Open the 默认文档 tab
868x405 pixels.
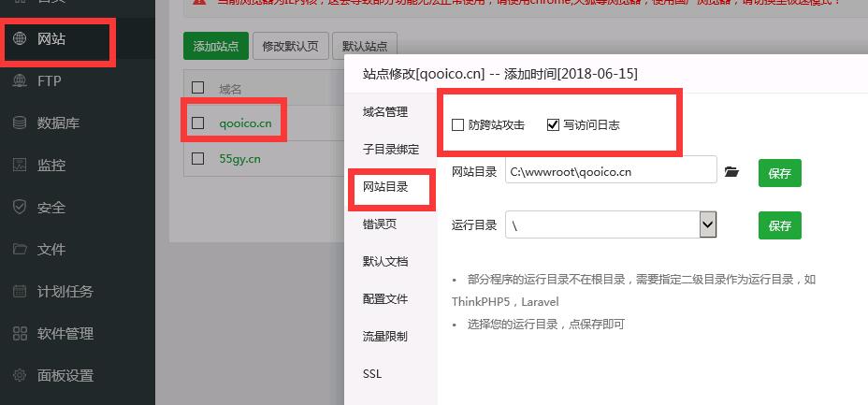[385, 261]
